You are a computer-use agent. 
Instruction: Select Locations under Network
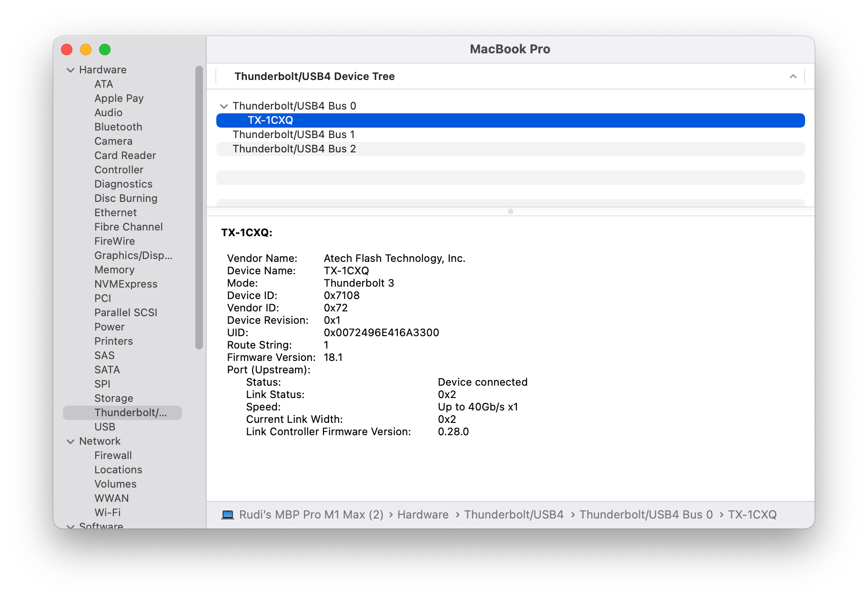click(x=118, y=470)
